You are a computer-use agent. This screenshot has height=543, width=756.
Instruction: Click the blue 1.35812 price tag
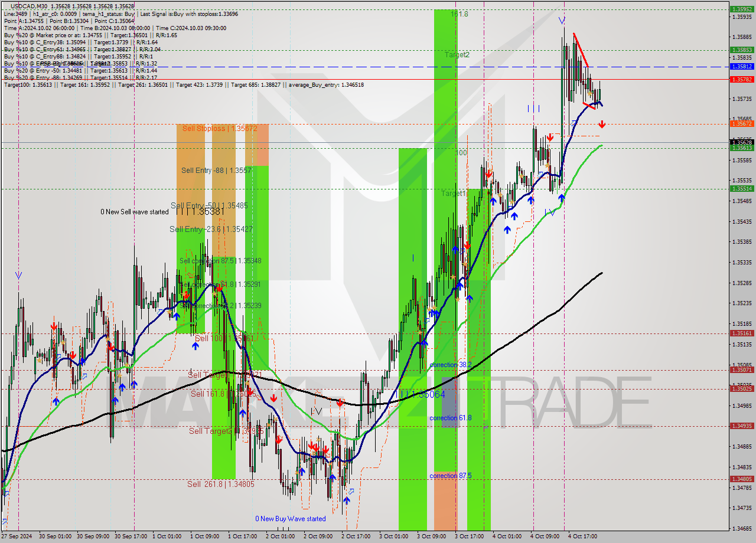pos(741,66)
